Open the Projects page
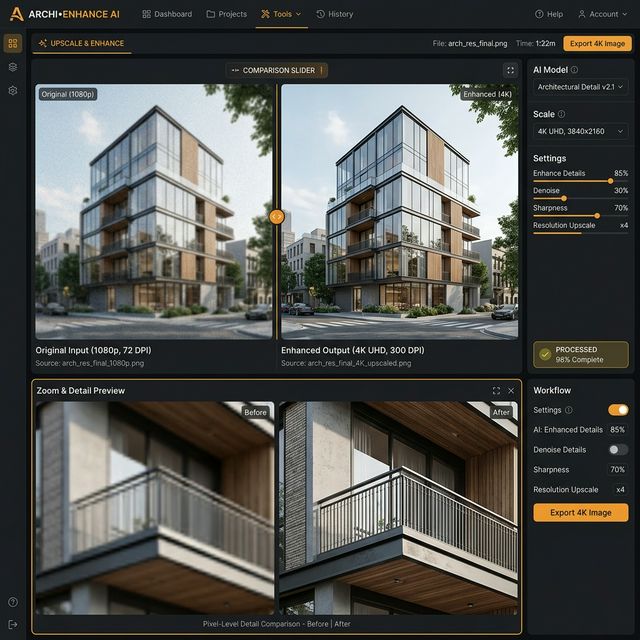This screenshot has width=640, height=640. click(227, 14)
